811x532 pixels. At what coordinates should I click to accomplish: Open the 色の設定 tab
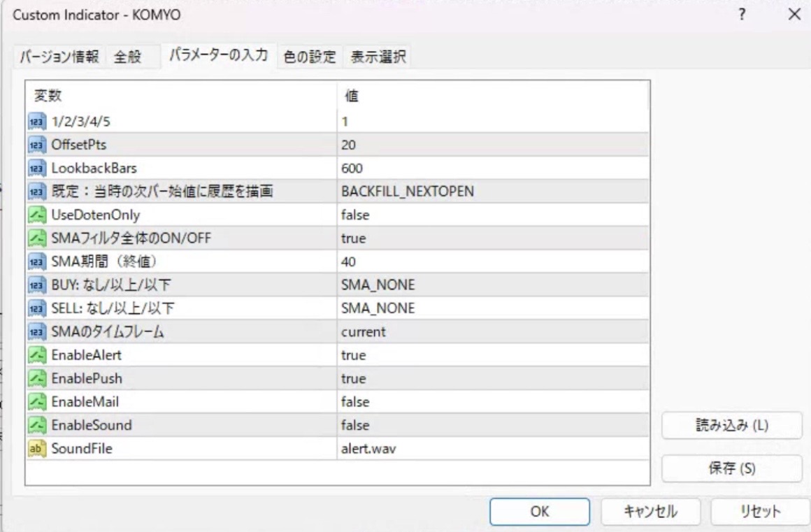(x=310, y=57)
